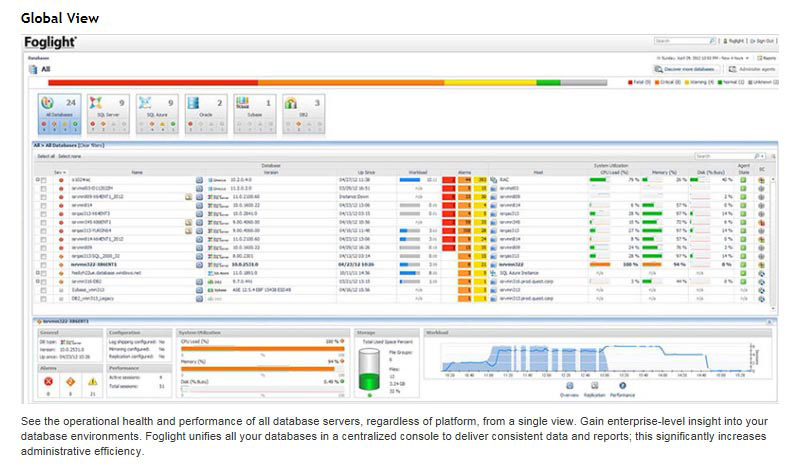This screenshot has height=467, width=800.
Task: Expand the DB2 9.7.0.441 row
Action: tap(37, 282)
